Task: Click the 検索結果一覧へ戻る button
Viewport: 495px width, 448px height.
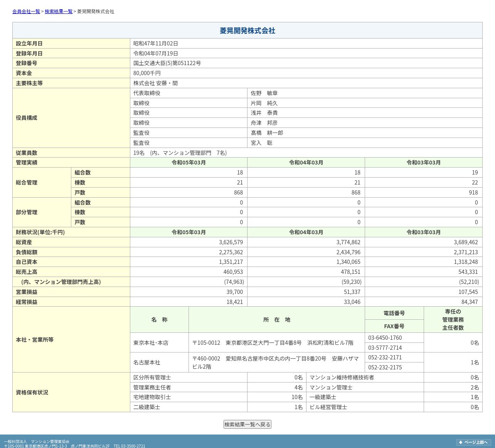Action: (247, 425)
